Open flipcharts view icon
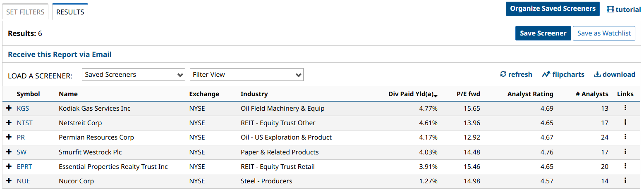This screenshot has width=644, height=192. [x=546, y=74]
